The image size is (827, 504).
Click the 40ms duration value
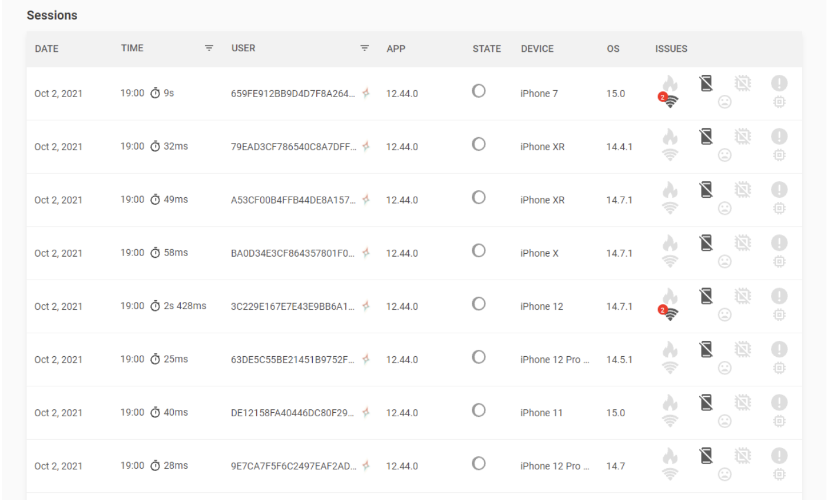[x=176, y=412]
